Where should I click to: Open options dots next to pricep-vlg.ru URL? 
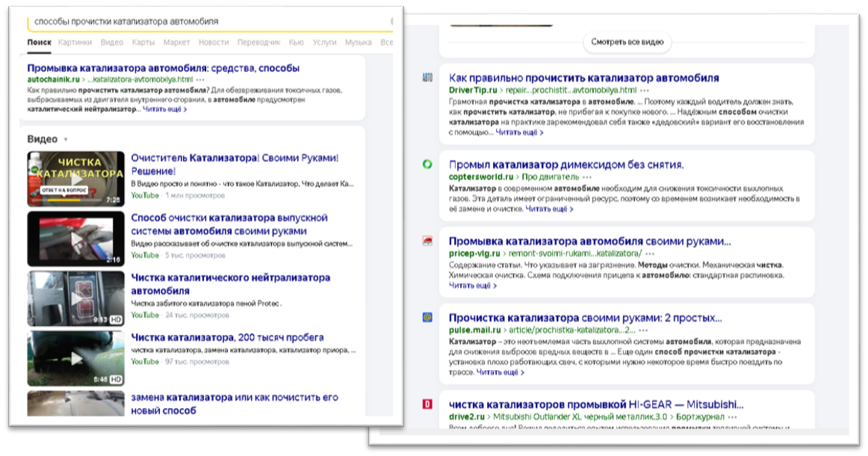(x=650, y=253)
